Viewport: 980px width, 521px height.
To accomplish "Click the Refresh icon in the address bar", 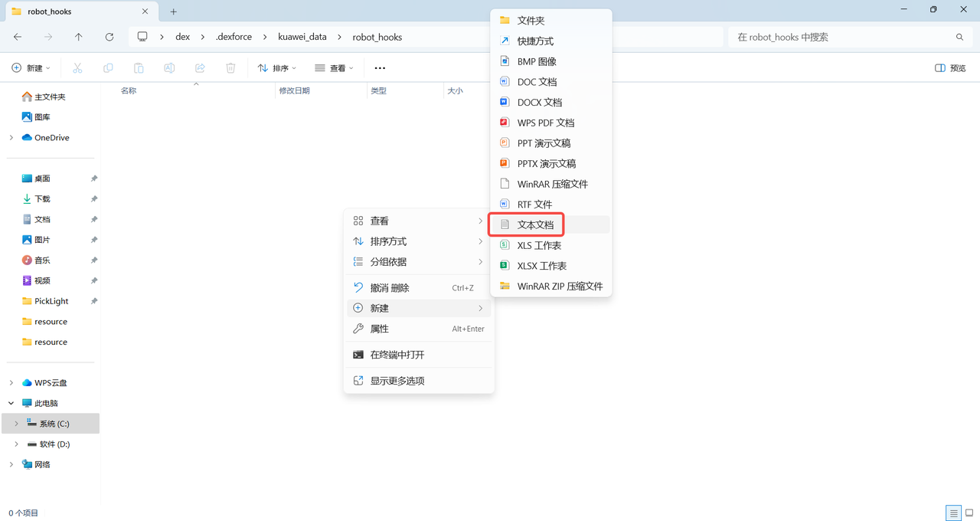I will coord(109,36).
